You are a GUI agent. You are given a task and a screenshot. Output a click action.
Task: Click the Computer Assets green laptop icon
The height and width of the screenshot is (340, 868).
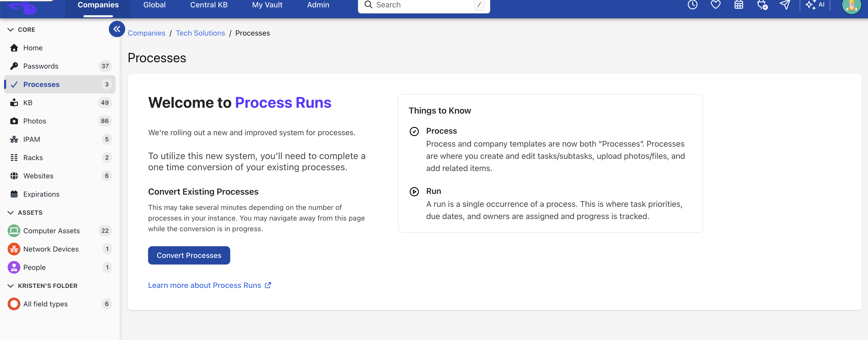[14, 230]
